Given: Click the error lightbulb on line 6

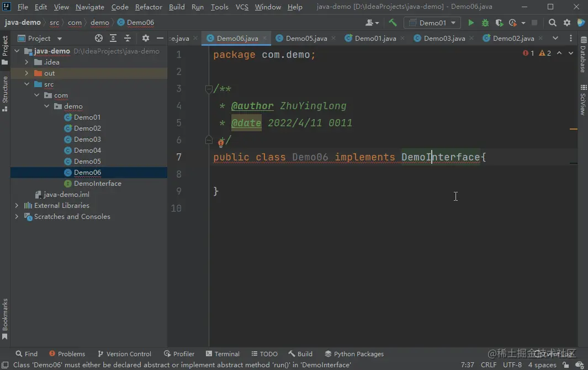Looking at the screenshot, I should point(220,143).
